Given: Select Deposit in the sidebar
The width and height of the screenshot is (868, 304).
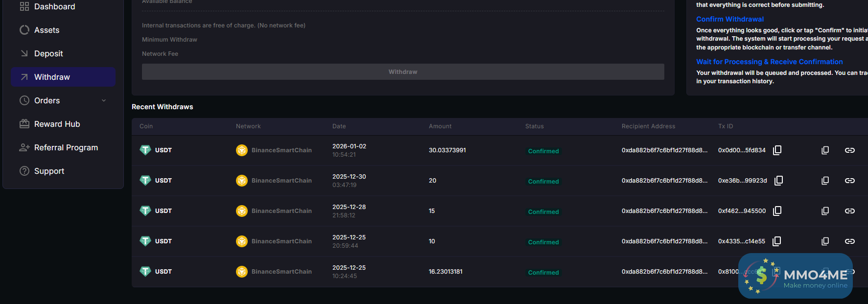Looking at the screenshot, I should tap(48, 53).
